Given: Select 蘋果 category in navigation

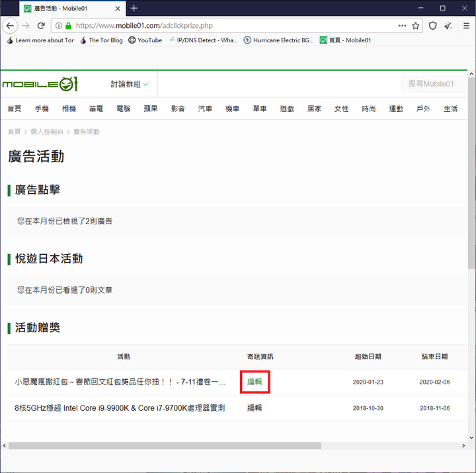Looking at the screenshot, I should (x=151, y=108).
